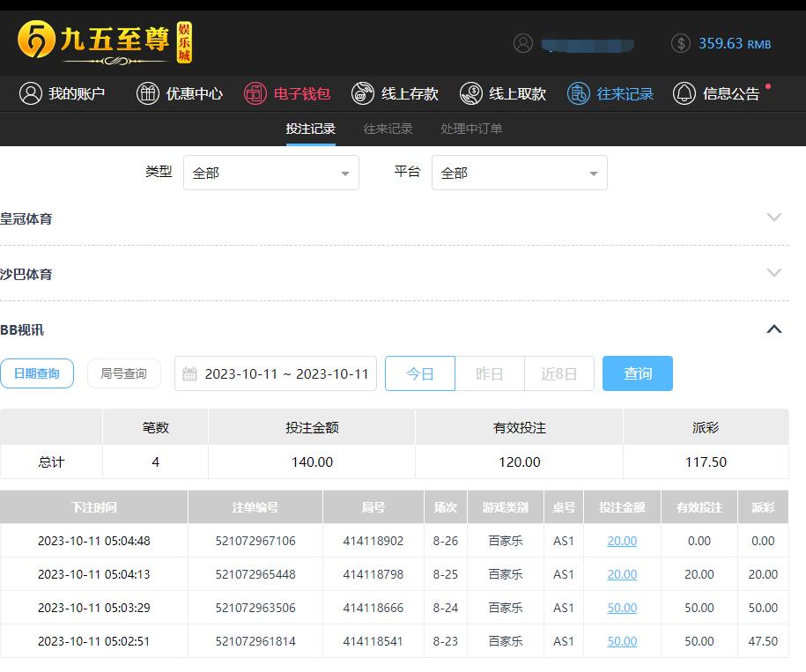Open 线上存款 menu
This screenshot has width=806, height=672.
[395, 93]
